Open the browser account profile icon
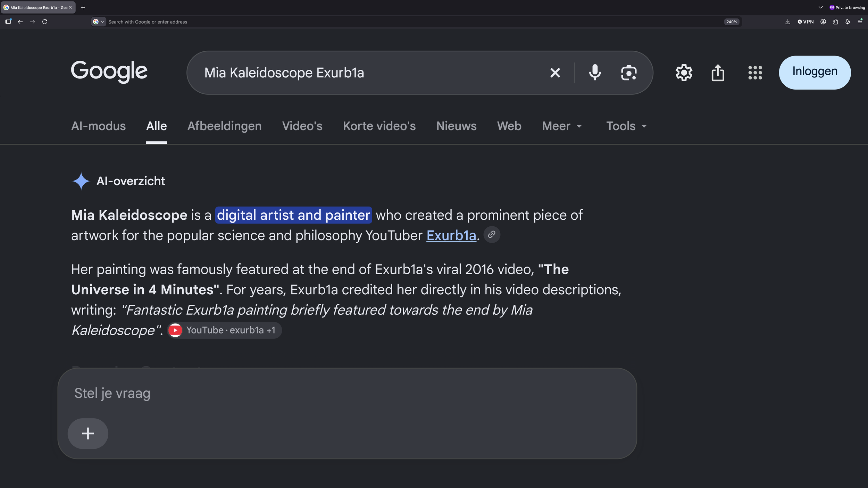This screenshot has width=868, height=488. pyautogui.click(x=823, y=22)
